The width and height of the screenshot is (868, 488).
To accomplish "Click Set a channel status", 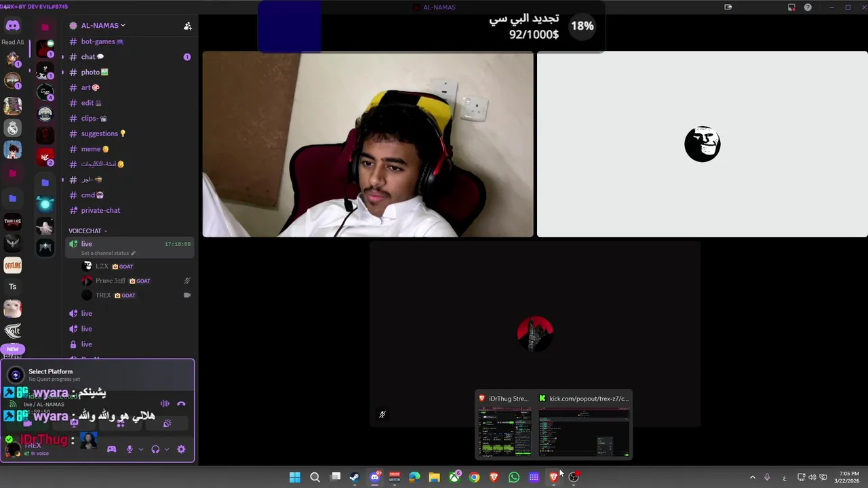I will pos(108,253).
